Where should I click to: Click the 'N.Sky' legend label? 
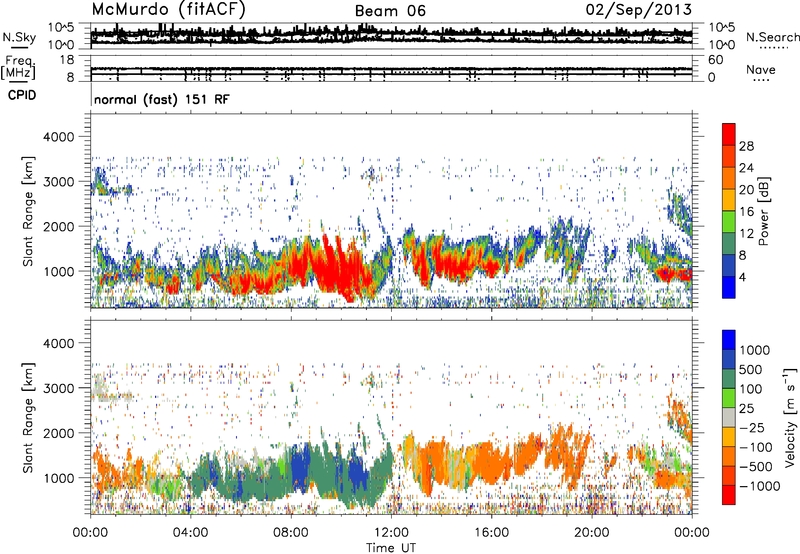(19, 37)
